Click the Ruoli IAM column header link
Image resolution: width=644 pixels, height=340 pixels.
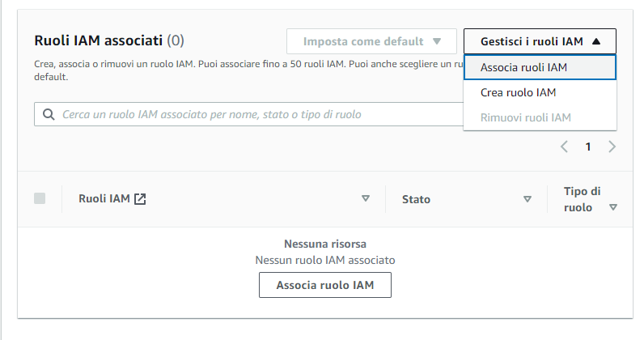104,198
